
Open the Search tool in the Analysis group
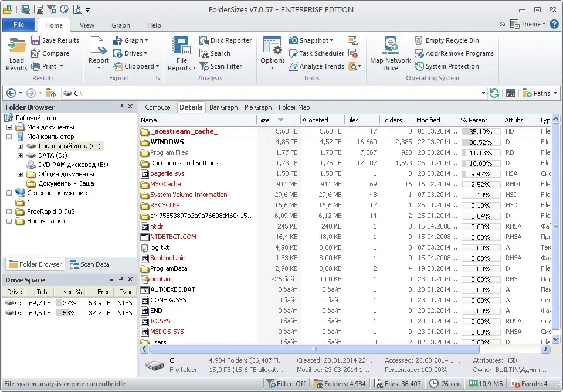tap(215, 53)
